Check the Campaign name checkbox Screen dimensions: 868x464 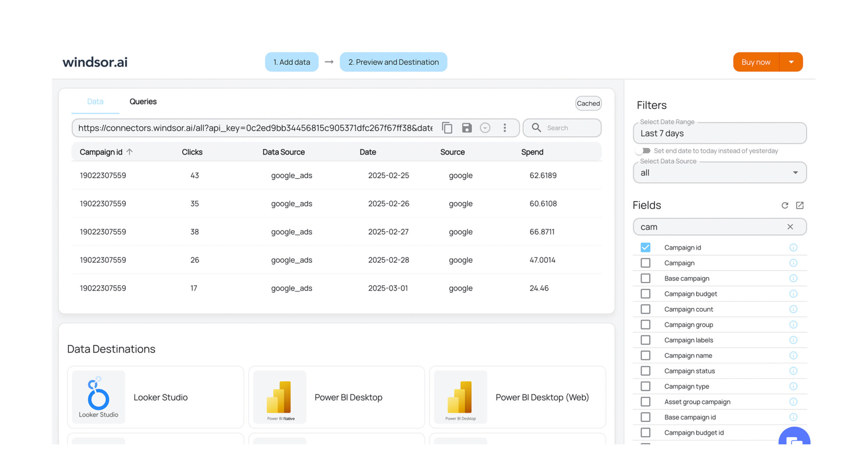click(x=645, y=355)
